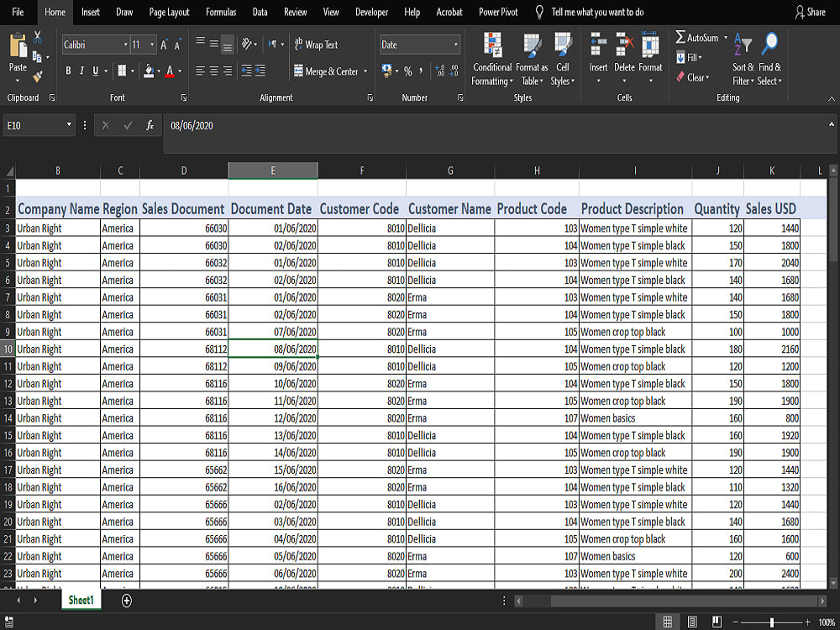
Task: Apply Percent Style format
Action: [x=408, y=71]
